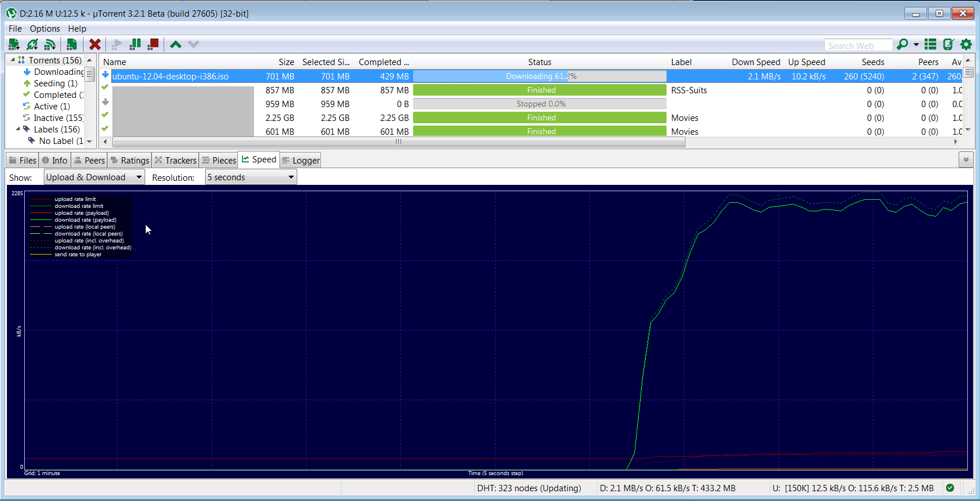Sort torrents by the Size column
The height and width of the screenshot is (501, 980).
click(x=273, y=62)
